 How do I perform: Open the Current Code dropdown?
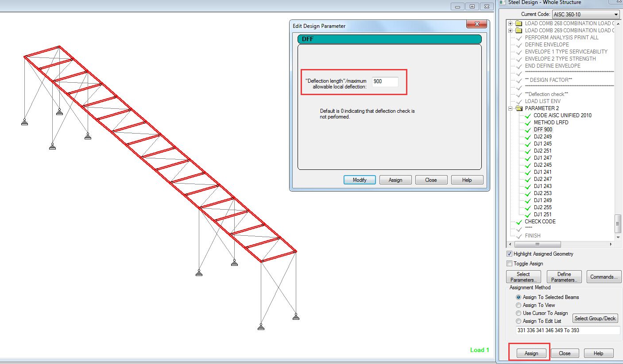[585, 15]
